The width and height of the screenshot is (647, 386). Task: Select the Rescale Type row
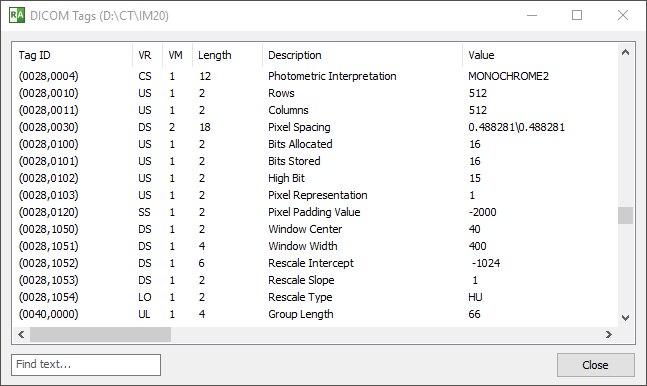click(x=315, y=297)
